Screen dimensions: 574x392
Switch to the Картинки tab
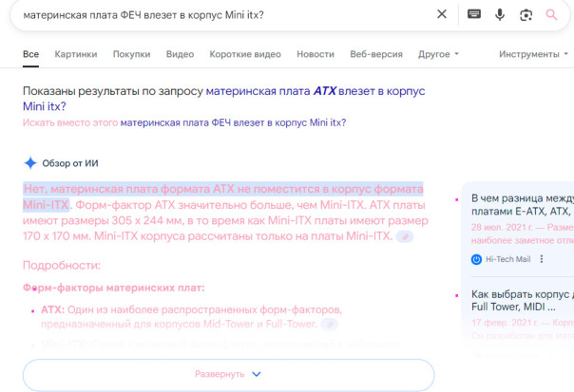76,54
